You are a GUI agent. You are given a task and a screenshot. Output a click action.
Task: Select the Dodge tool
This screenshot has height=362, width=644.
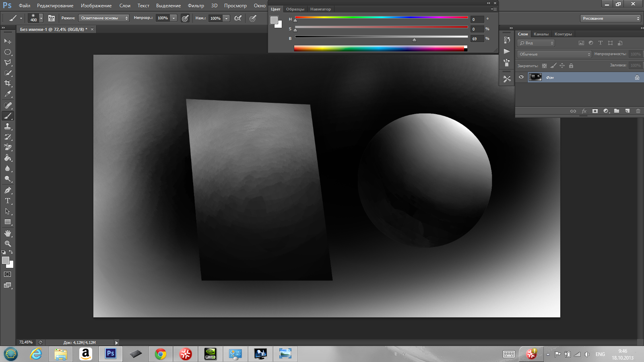tap(8, 179)
